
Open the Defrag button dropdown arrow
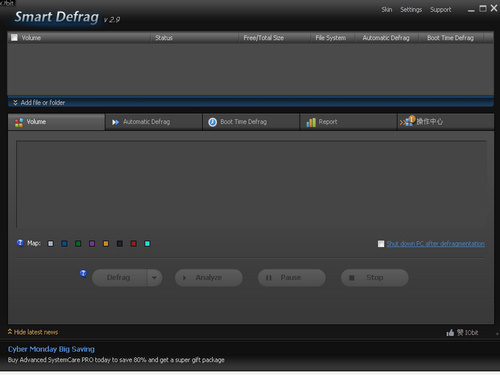pos(154,278)
